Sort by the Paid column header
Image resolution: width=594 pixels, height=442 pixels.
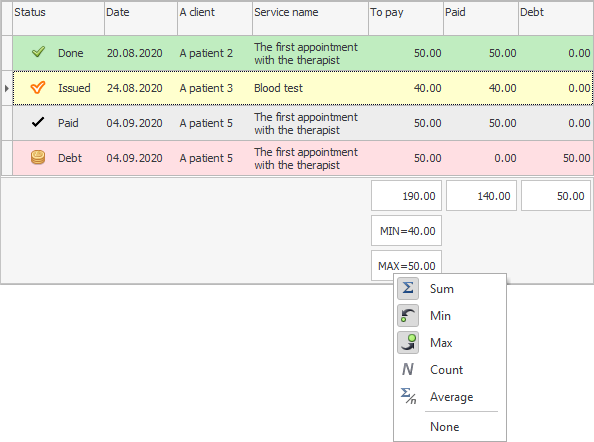click(x=481, y=19)
